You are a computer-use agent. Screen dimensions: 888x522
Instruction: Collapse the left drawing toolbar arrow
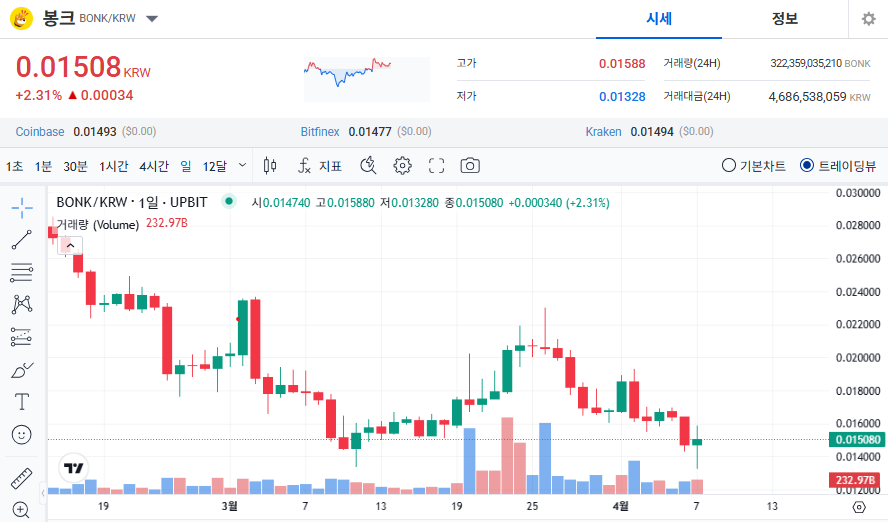click(x=43, y=493)
